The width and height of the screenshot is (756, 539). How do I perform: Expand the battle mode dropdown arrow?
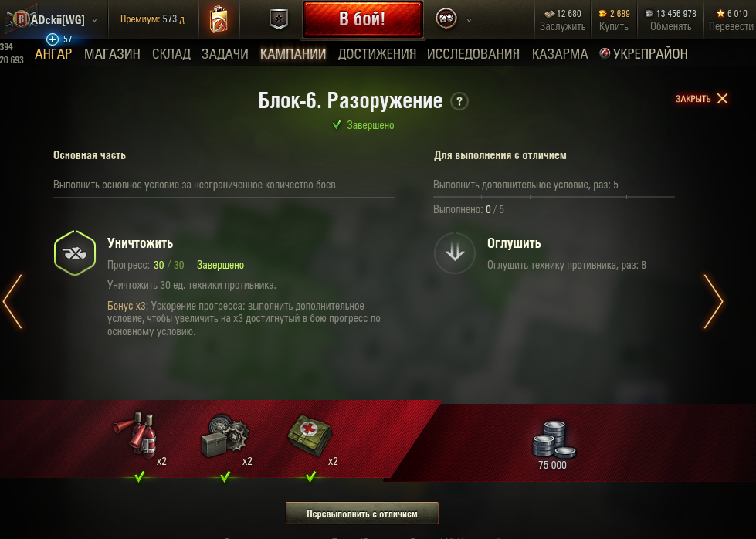tap(469, 20)
